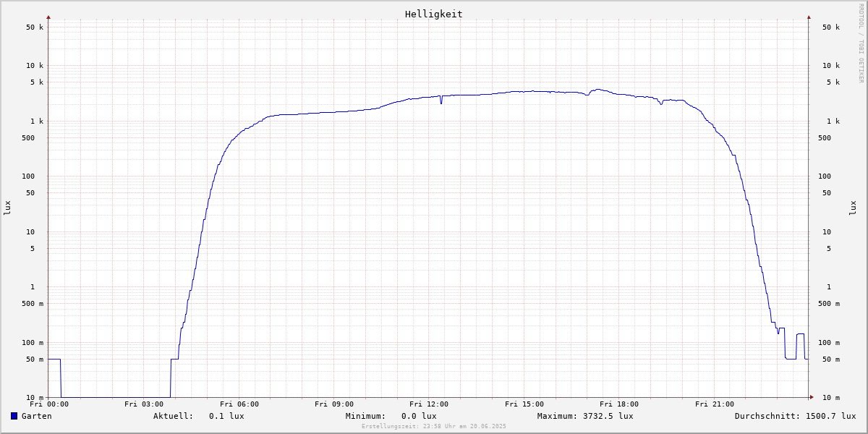Click the Erstellungszeit 23:58 Uhr timestamp footer
This screenshot has width=868, height=434.
434,426
